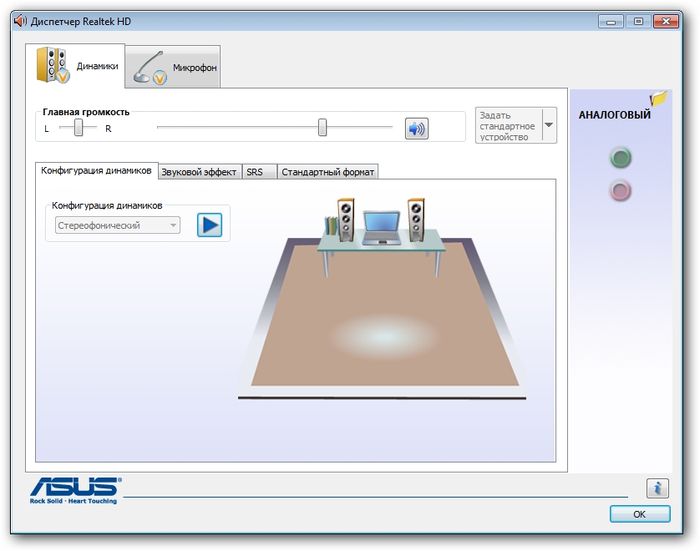The image size is (700, 551).
Task: Click the speaker icon in title bar
Action: click(20, 21)
